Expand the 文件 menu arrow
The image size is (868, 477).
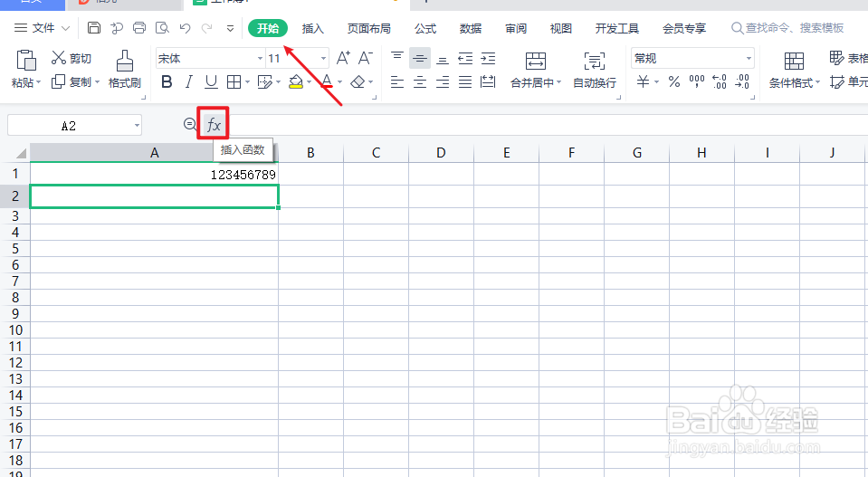click(65, 28)
